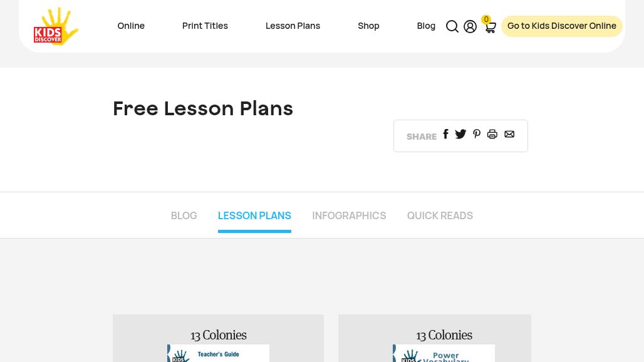The width and height of the screenshot is (644, 362).
Task: Open the Online menu
Action: pos(131,26)
